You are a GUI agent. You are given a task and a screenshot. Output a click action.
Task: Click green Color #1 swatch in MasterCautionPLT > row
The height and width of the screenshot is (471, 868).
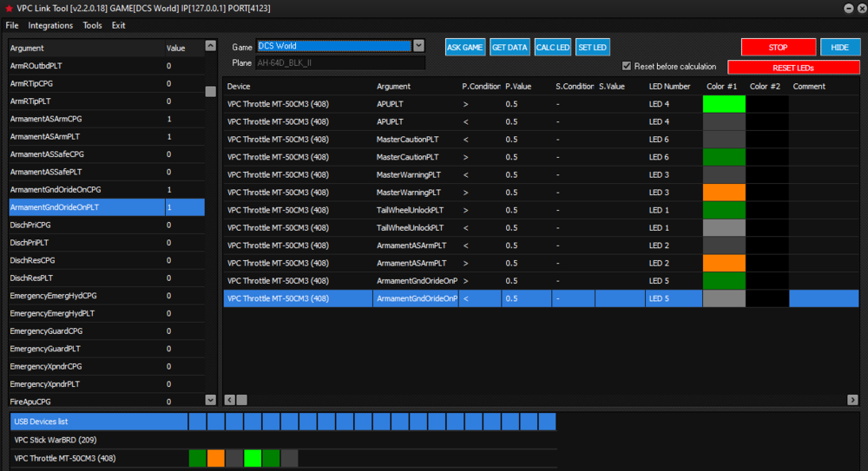click(x=724, y=157)
